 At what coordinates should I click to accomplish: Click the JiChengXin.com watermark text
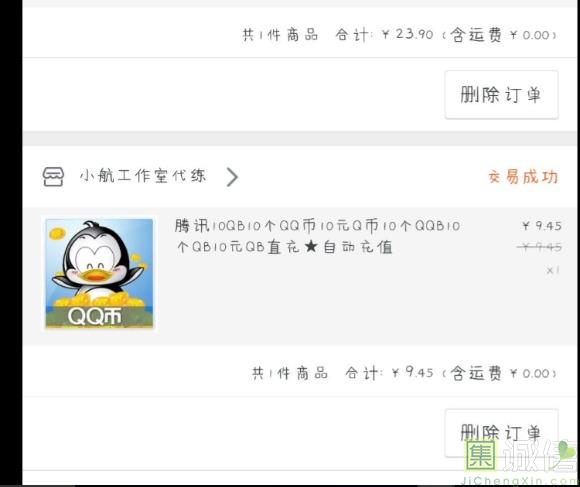[520, 481]
